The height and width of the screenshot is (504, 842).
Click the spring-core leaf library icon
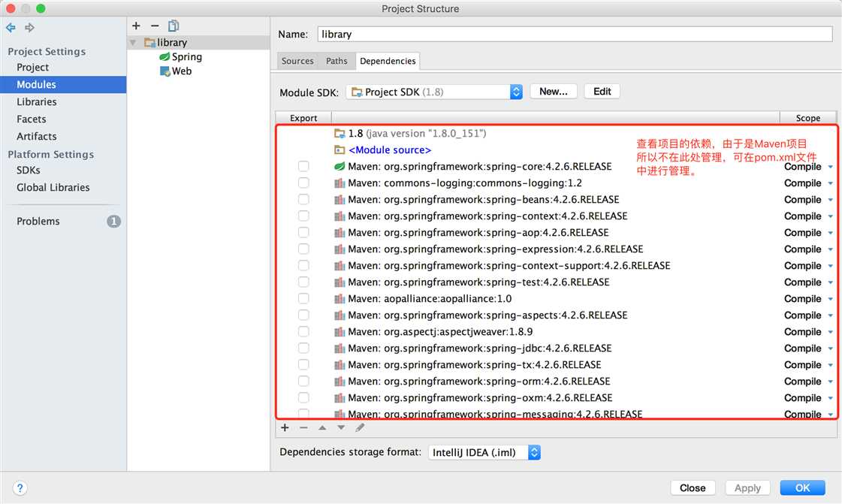click(x=340, y=167)
